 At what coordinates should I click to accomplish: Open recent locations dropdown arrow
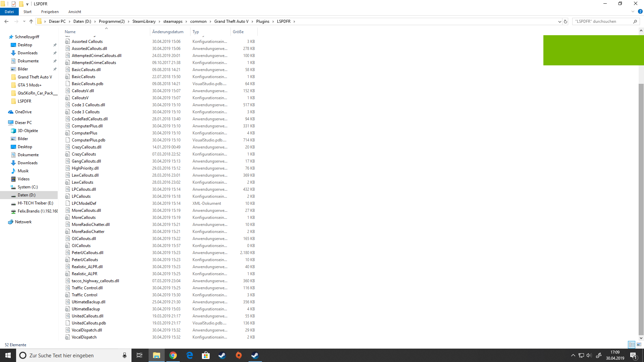pyautogui.click(x=24, y=21)
